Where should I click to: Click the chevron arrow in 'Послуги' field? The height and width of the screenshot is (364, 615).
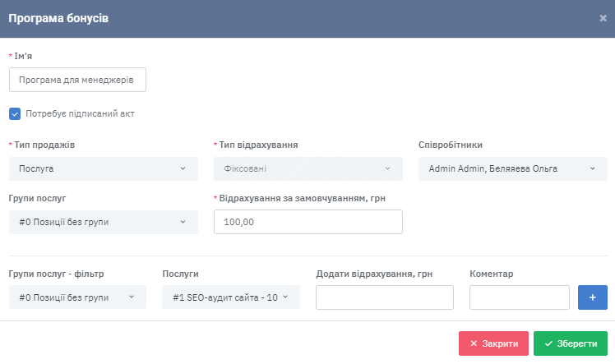pos(285,297)
